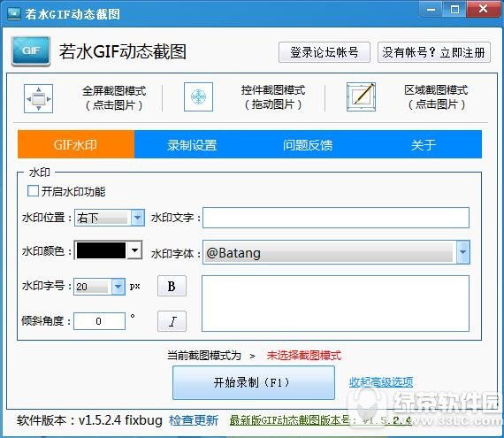Image resolution: width=504 pixels, height=438 pixels.
Task: Switch to the 关于 tab
Action: pyautogui.click(x=424, y=144)
